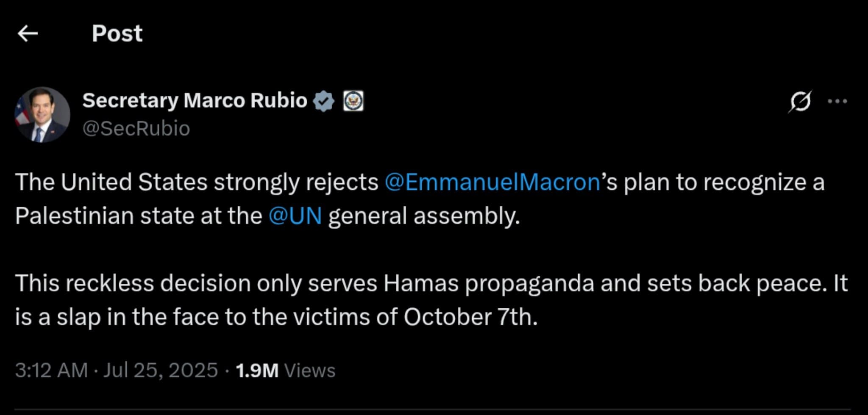Click the @SecRubio handle

point(136,128)
